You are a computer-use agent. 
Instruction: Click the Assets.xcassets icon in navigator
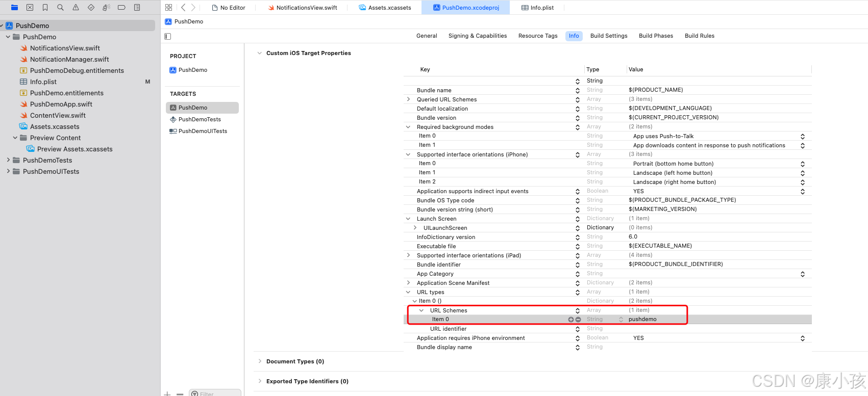23,126
